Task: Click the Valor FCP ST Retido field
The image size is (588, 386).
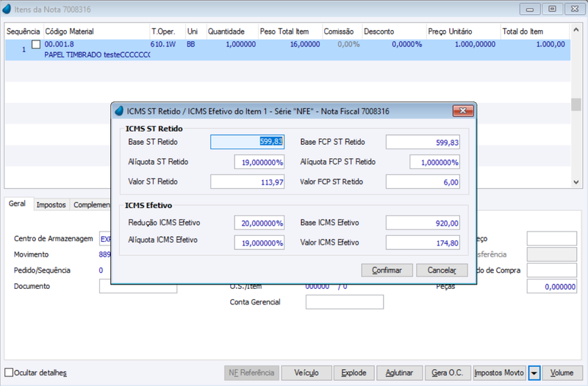Action: tap(423, 182)
